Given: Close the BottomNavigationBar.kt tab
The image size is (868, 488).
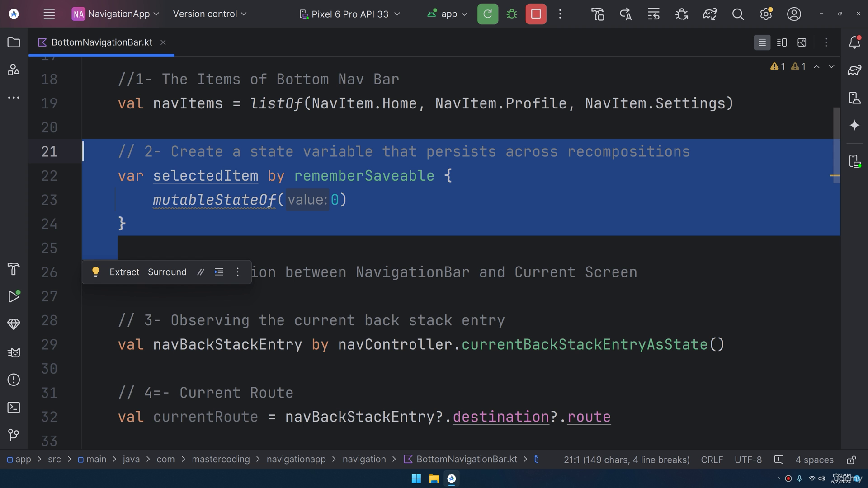Looking at the screenshot, I should (x=163, y=42).
